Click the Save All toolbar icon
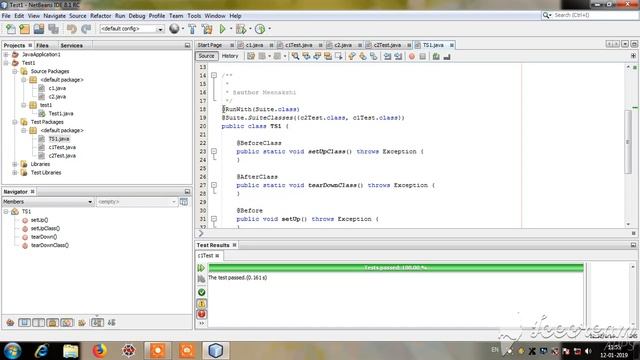Screen dimensions: 640x360 pos(53,29)
